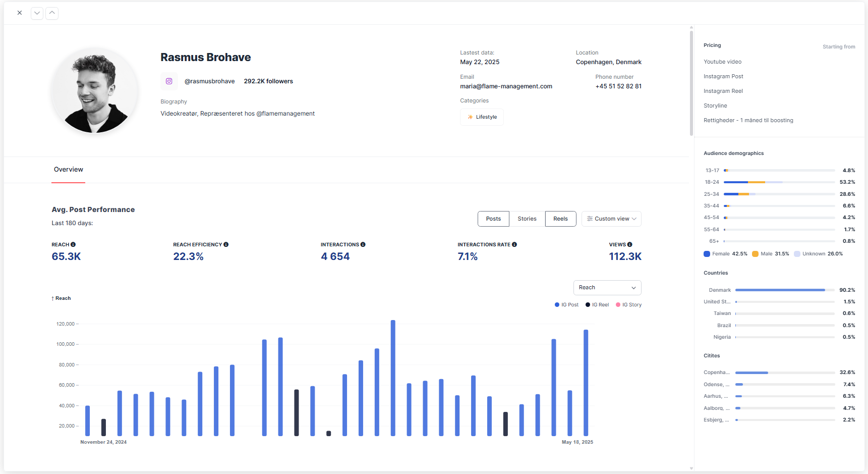Click the info icon next to VIEWS
The width and height of the screenshot is (868, 474).
point(629,244)
